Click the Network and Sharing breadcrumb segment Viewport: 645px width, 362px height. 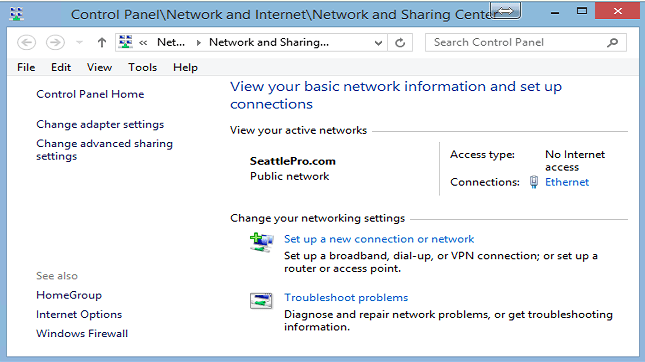[269, 42]
